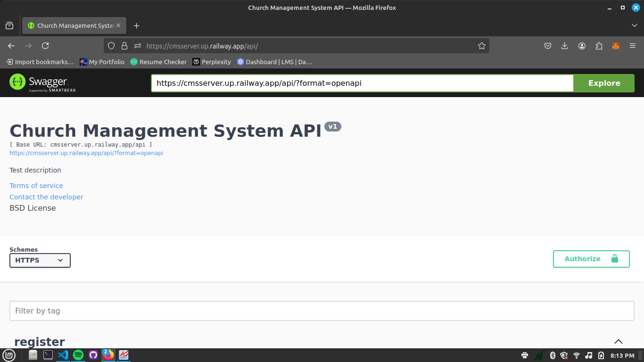Image resolution: width=644 pixels, height=362 pixels.
Task: Open the Firefox hamburger application menu
Action: coord(633,46)
